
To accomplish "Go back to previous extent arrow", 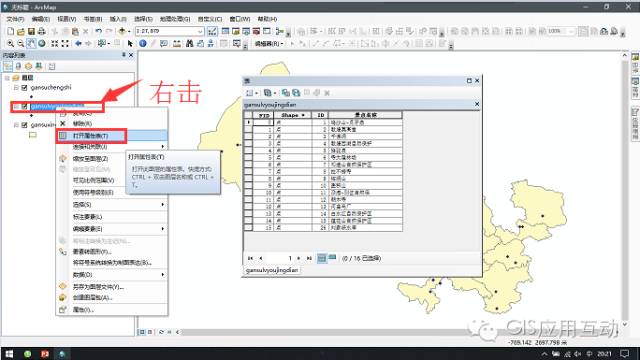I will 78,43.
